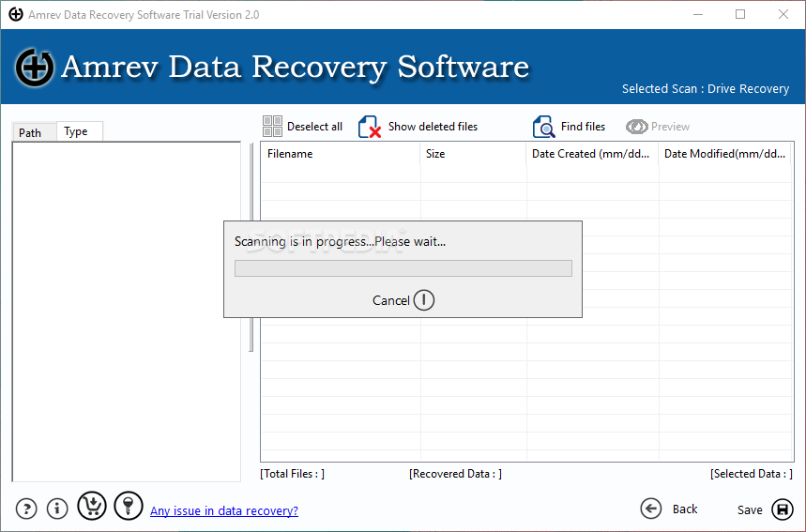Sort by Date Modified column header
Viewport: 806px width, 532px height.
(724, 154)
